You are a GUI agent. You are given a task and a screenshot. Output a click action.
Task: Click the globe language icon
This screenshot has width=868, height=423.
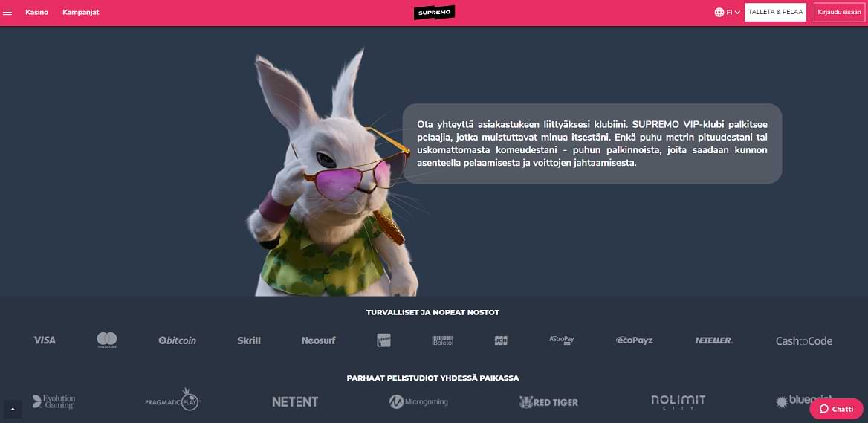719,12
